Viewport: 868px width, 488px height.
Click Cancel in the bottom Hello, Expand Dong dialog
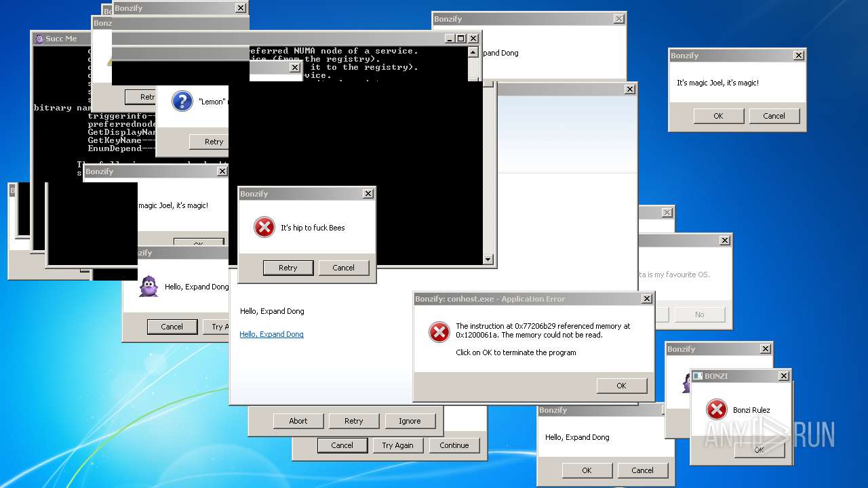coord(643,470)
